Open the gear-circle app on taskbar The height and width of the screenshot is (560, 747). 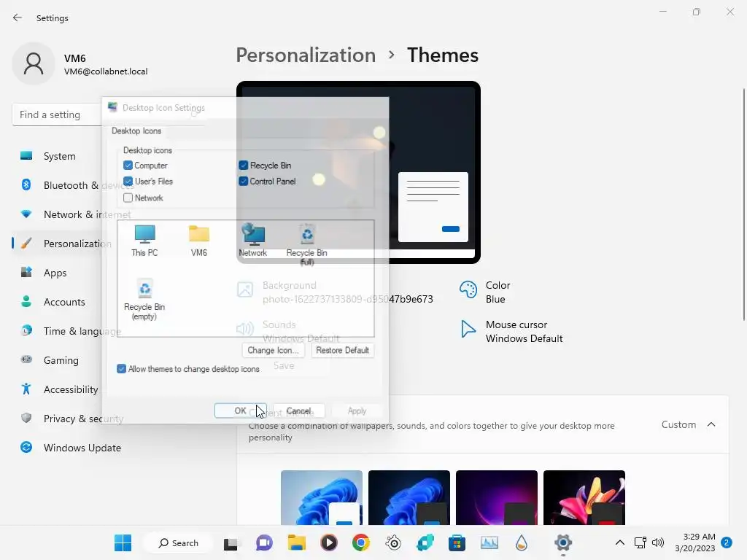pyautogui.click(x=393, y=542)
